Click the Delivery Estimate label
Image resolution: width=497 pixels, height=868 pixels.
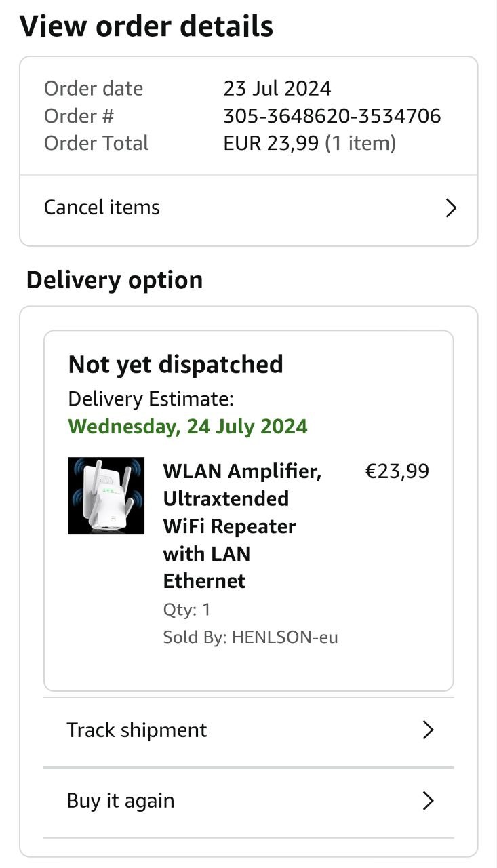[151, 399]
